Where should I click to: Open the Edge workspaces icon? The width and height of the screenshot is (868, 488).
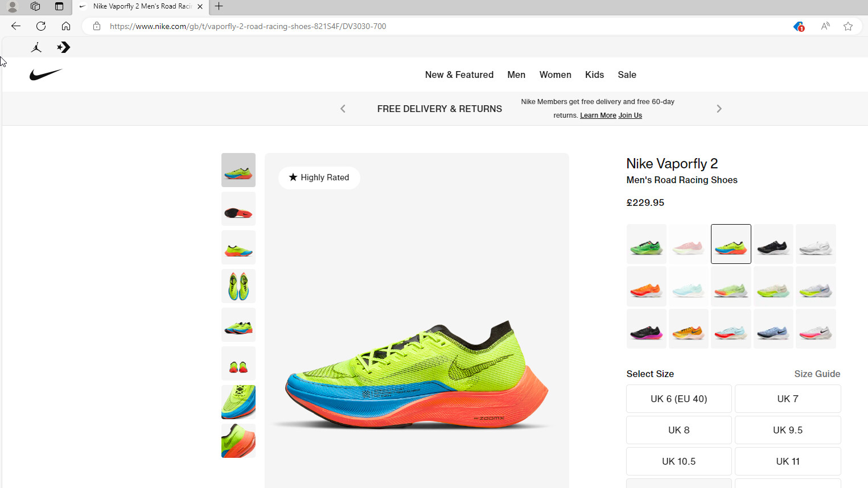(x=35, y=6)
